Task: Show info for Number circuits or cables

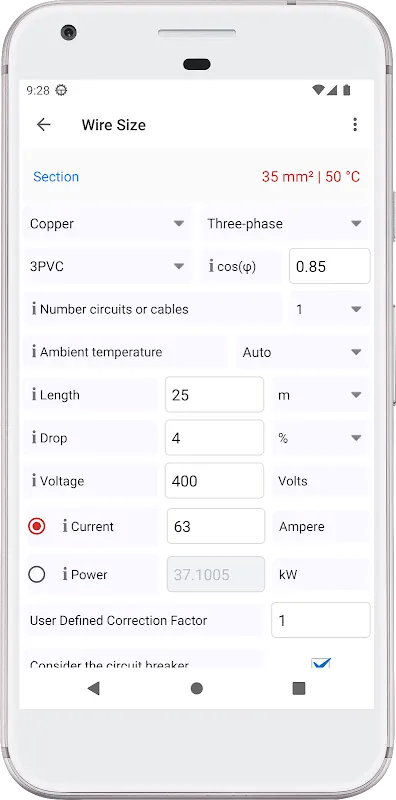Action: (x=34, y=309)
